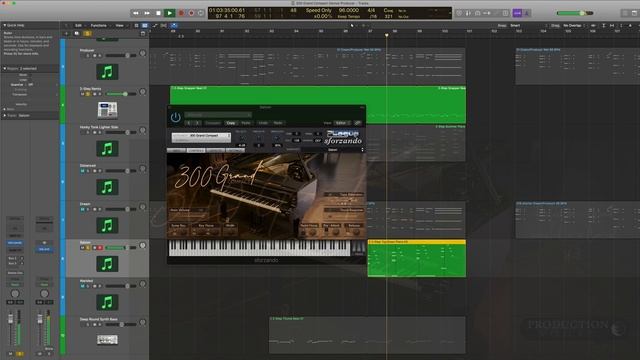The width and height of the screenshot is (640, 360).
Task: Open the 300 Grand Compact instrument selector
Action: point(201,137)
